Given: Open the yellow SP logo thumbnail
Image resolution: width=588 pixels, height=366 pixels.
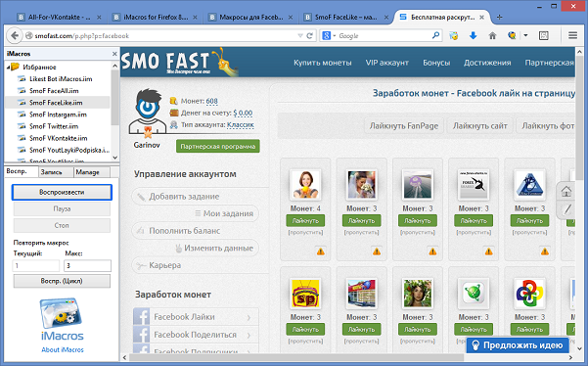Looking at the screenshot, I should point(305,294).
